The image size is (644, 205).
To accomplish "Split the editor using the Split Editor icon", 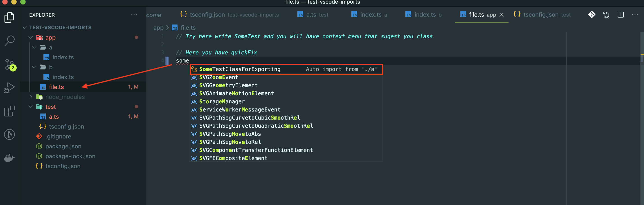I will tap(621, 15).
